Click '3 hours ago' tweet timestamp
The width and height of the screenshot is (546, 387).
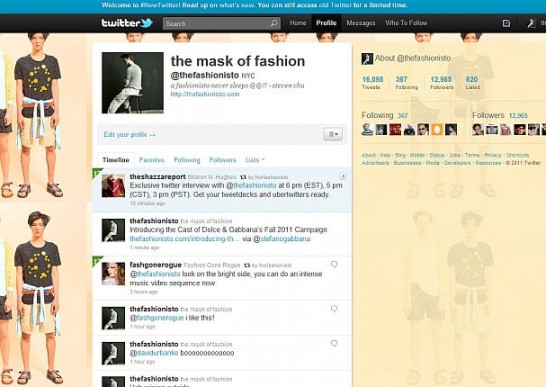pos(143,292)
